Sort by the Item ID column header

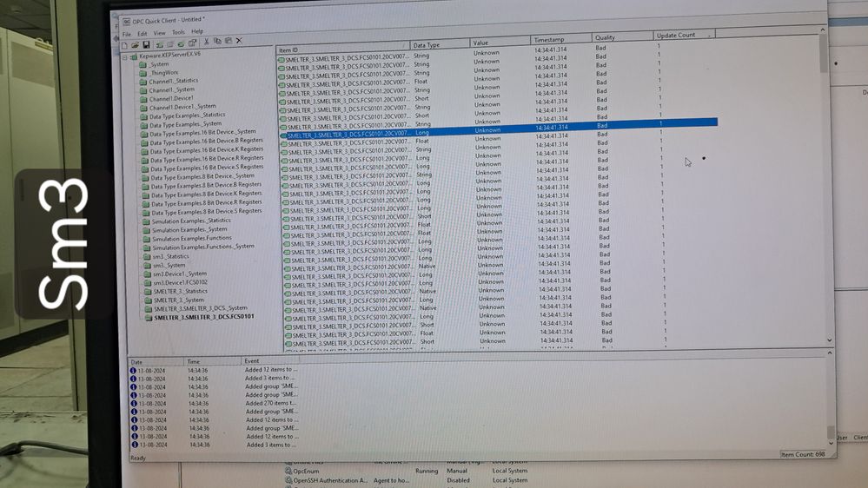pos(342,48)
